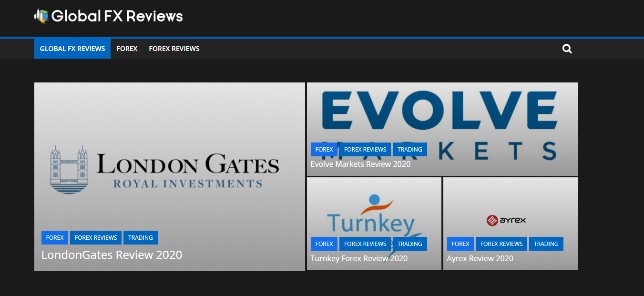
Task: Click FOREX tag on Turnkey Forex card
Action: click(x=324, y=244)
